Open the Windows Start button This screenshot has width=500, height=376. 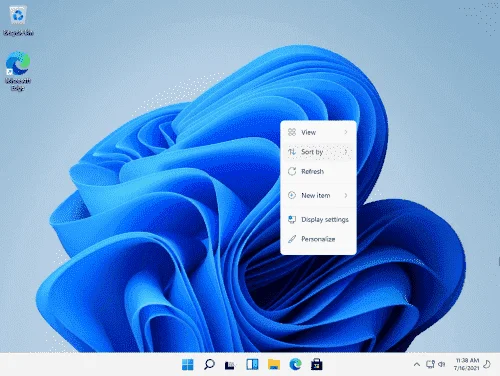[x=188, y=364]
